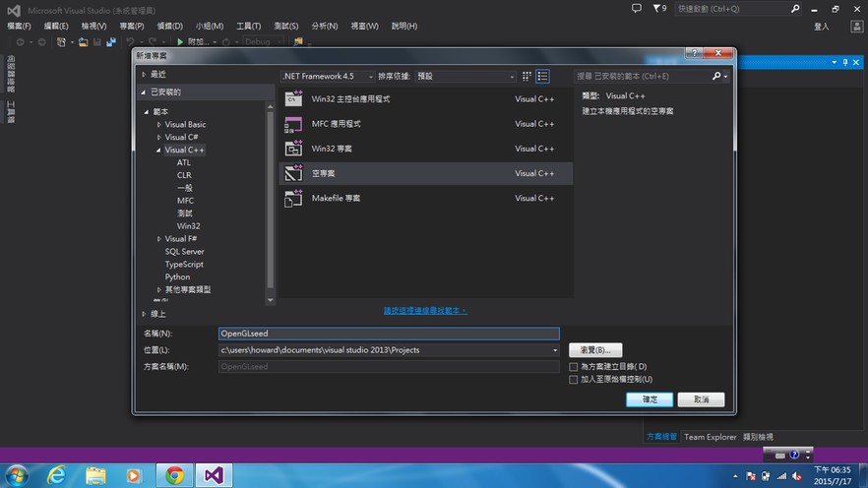This screenshot has width=868, height=488.
Task: Expand the Visual C# tree node
Action: click(158, 137)
